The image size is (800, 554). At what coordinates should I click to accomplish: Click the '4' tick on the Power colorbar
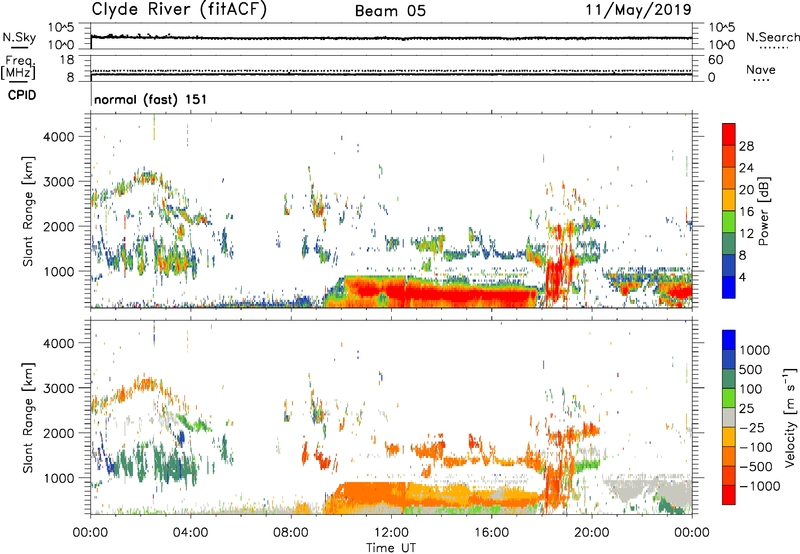pos(743,278)
